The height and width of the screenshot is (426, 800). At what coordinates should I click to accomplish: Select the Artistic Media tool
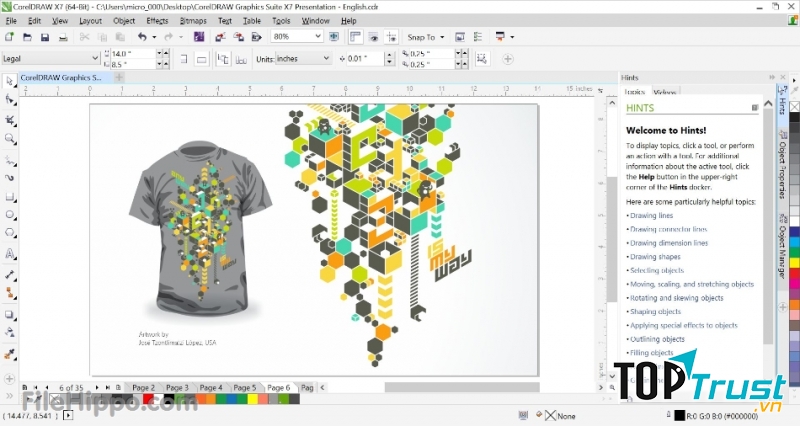9,178
